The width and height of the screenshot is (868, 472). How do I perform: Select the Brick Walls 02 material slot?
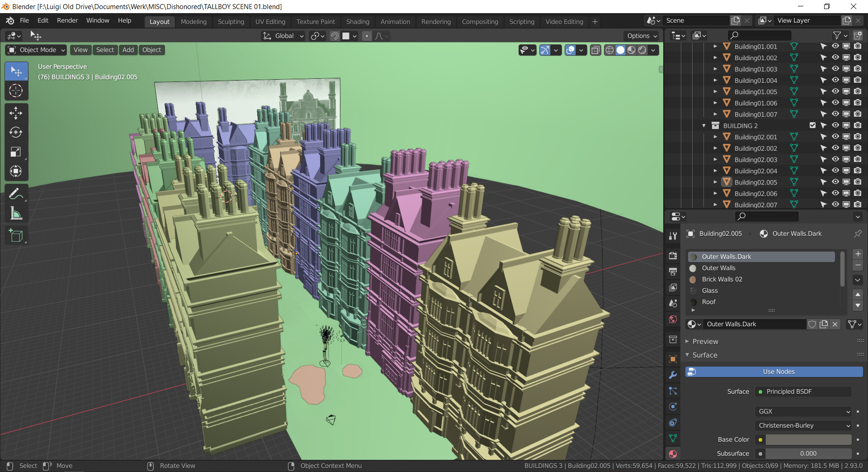pos(722,279)
